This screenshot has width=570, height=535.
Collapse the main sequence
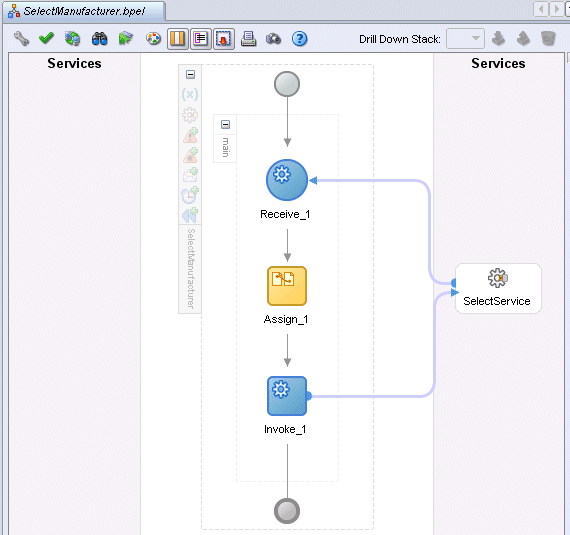tap(225, 125)
